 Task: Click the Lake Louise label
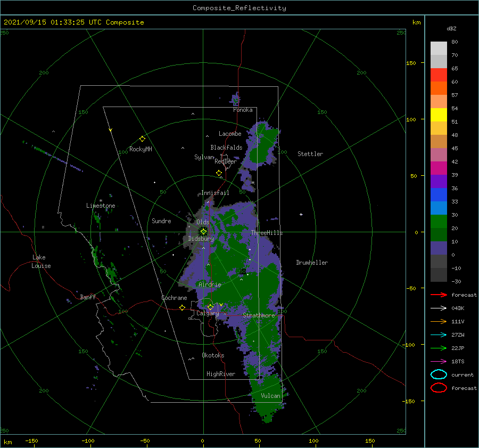(41, 262)
